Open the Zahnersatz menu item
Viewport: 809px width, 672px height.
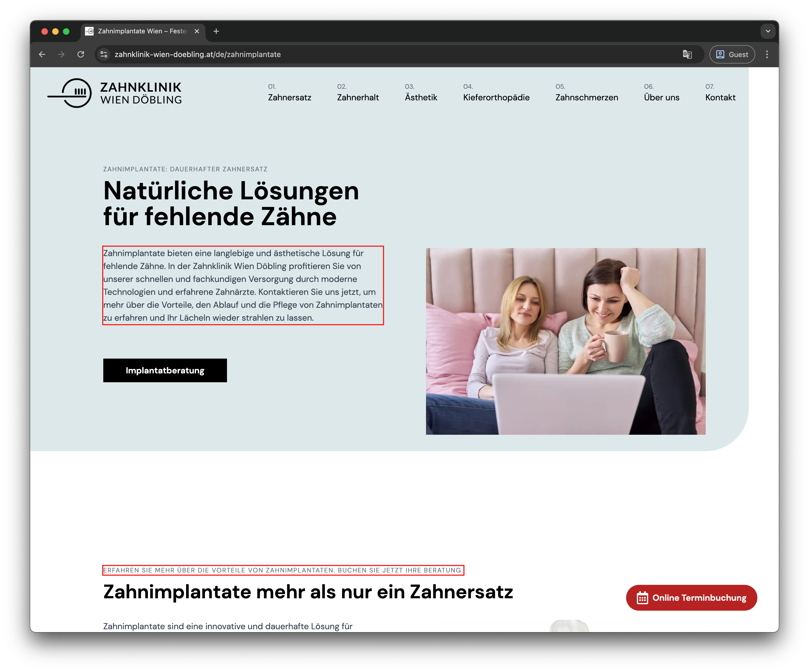pos(290,97)
